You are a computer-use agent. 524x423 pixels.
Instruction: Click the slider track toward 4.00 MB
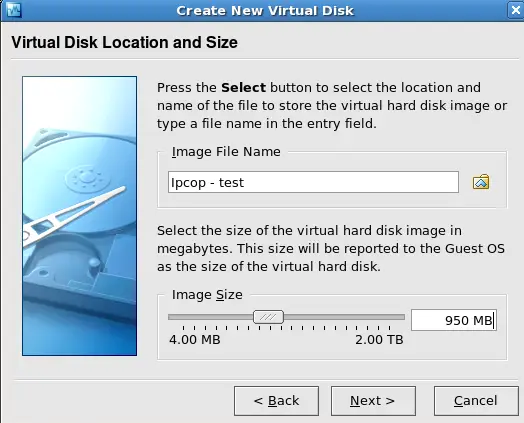coord(211,317)
